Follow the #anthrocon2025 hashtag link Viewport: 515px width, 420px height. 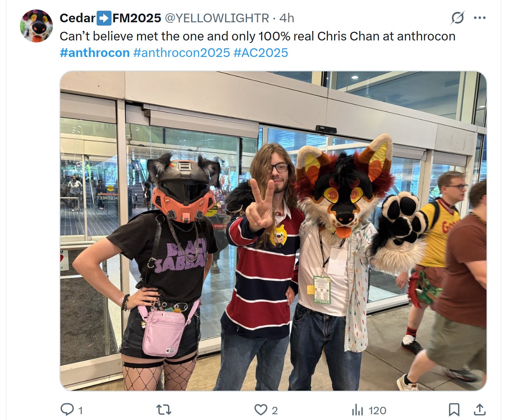[x=181, y=53]
